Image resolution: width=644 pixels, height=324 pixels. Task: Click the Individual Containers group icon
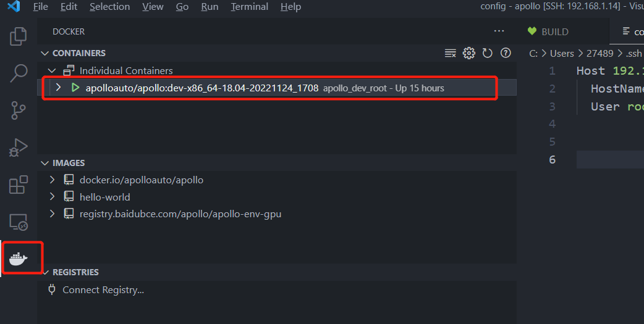pos(69,70)
